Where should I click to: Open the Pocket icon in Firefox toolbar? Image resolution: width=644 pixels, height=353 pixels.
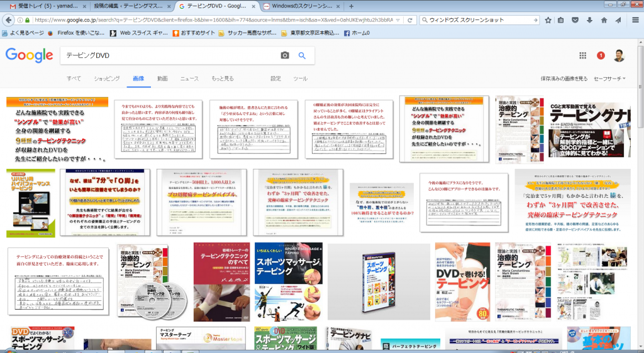[575, 20]
